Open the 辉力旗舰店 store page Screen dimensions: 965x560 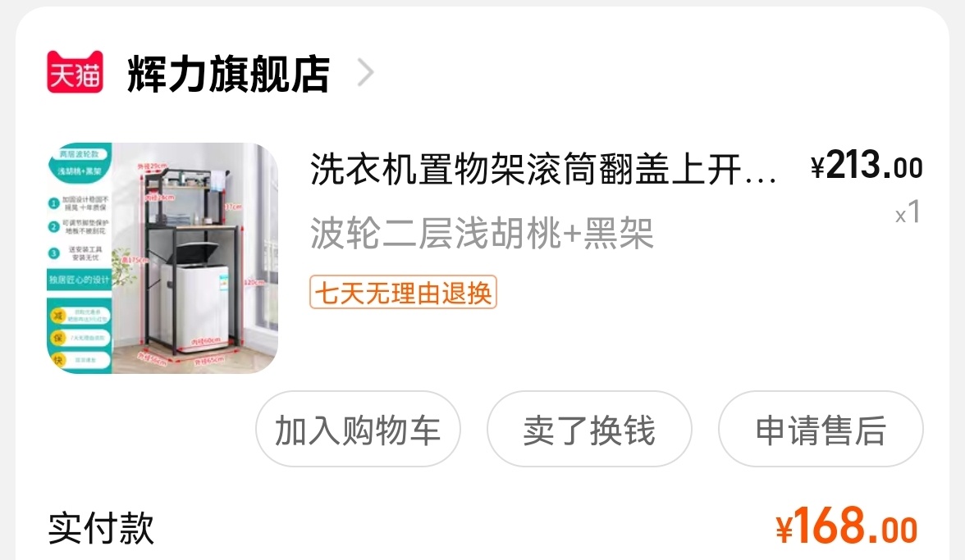pyautogui.click(x=228, y=74)
